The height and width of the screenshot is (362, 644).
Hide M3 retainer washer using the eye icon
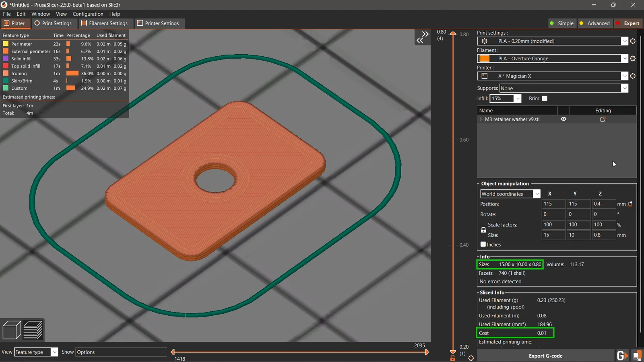[563, 119]
